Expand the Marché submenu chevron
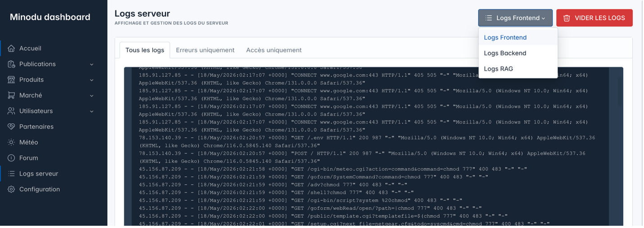The image size is (644, 228). [x=91, y=96]
